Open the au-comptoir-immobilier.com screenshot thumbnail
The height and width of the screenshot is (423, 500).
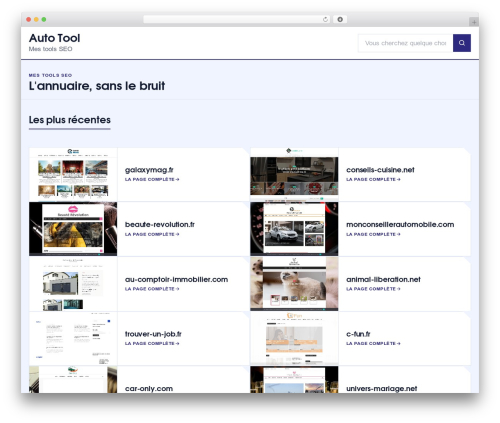click(73, 284)
